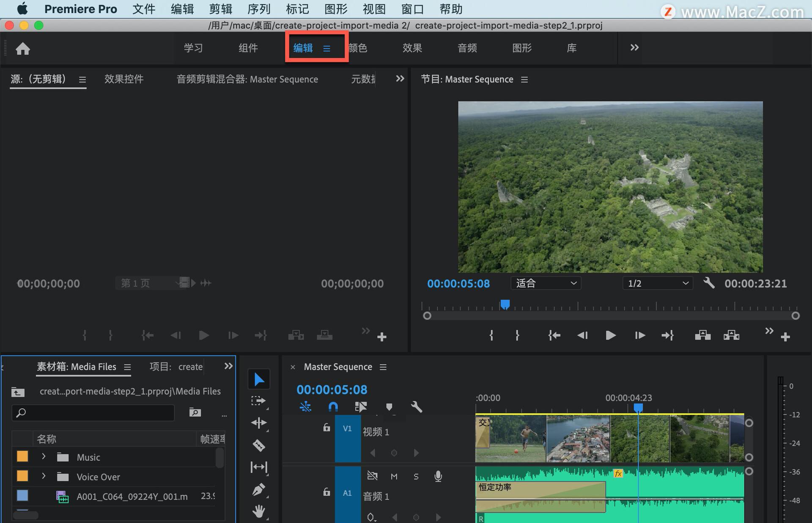Toggle insert as nests or clips
The height and width of the screenshot is (523, 812).
click(305, 407)
